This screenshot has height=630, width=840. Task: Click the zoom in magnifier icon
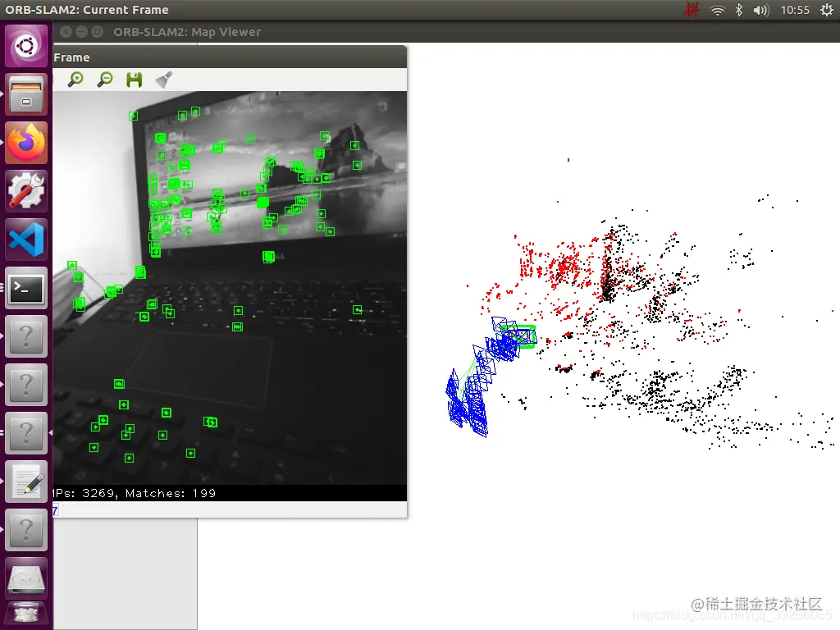click(x=76, y=80)
